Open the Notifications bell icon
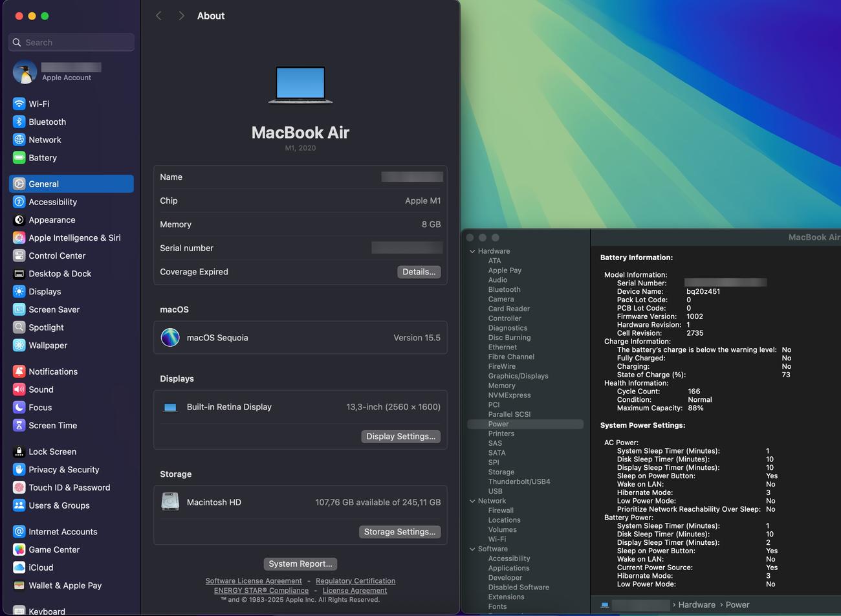This screenshot has height=616, width=841. [x=19, y=371]
